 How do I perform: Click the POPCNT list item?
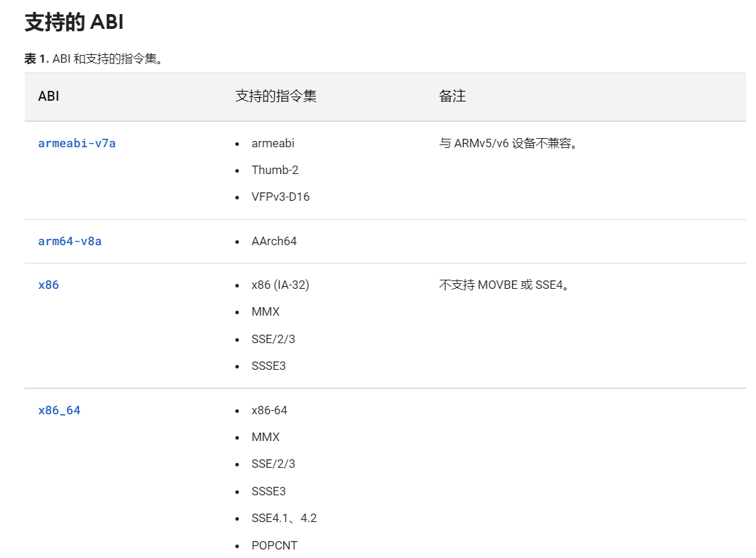[274, 545]
